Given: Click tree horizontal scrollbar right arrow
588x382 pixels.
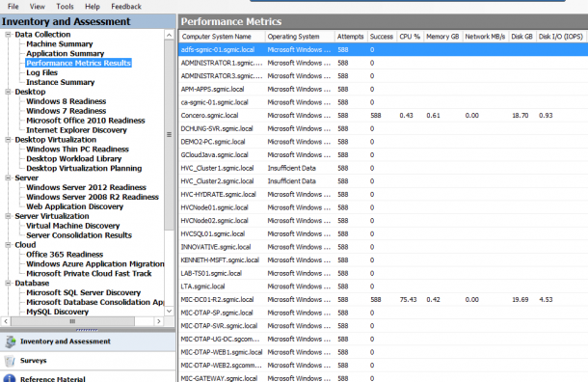Looking at the screenshot, I should (x=159, y=321).
